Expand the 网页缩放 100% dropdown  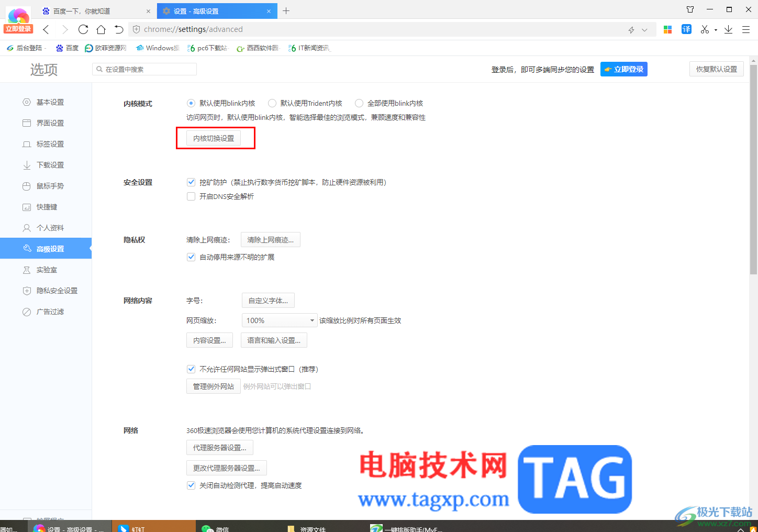pyautogui.click(x=280, y=320)
